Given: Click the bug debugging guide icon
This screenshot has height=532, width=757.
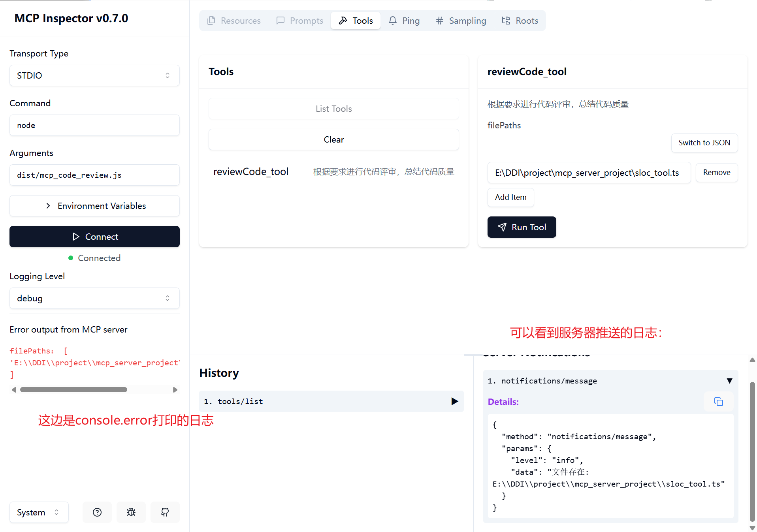Looking at the screenshot, I should click(x=131, y=512).
